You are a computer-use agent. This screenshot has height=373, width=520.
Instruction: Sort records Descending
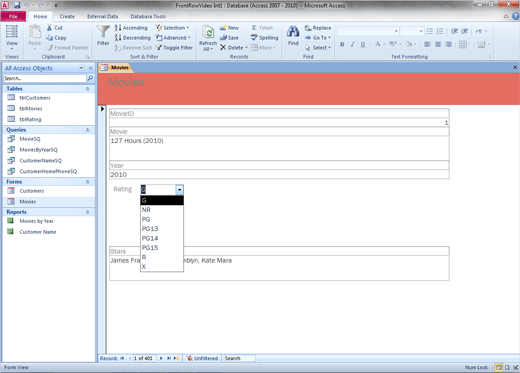pyautogui.click(x=132, y=38)
